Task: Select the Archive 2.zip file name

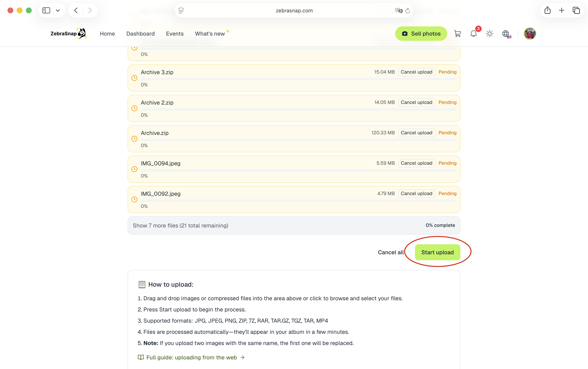Action: [x=157, y=103]
